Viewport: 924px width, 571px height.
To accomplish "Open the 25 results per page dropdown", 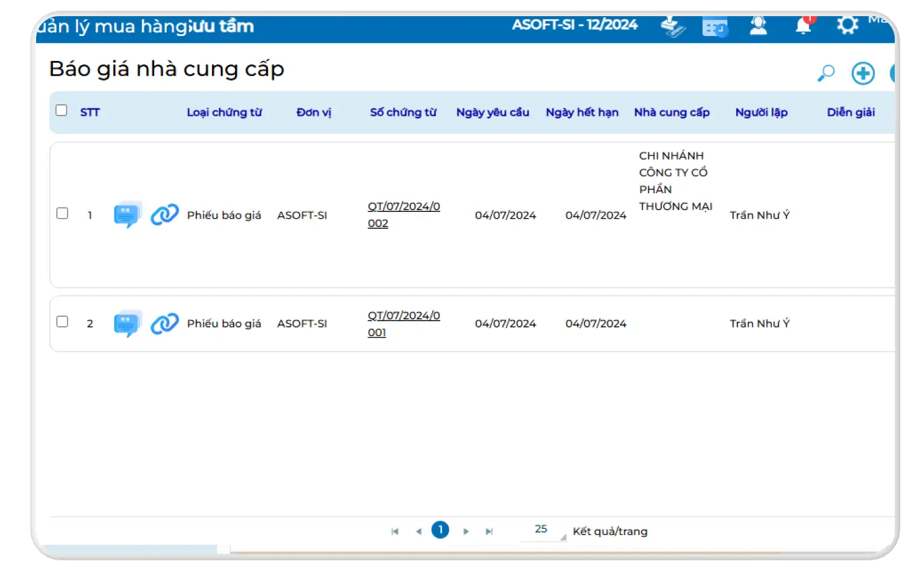I will (x=543, y=530).
